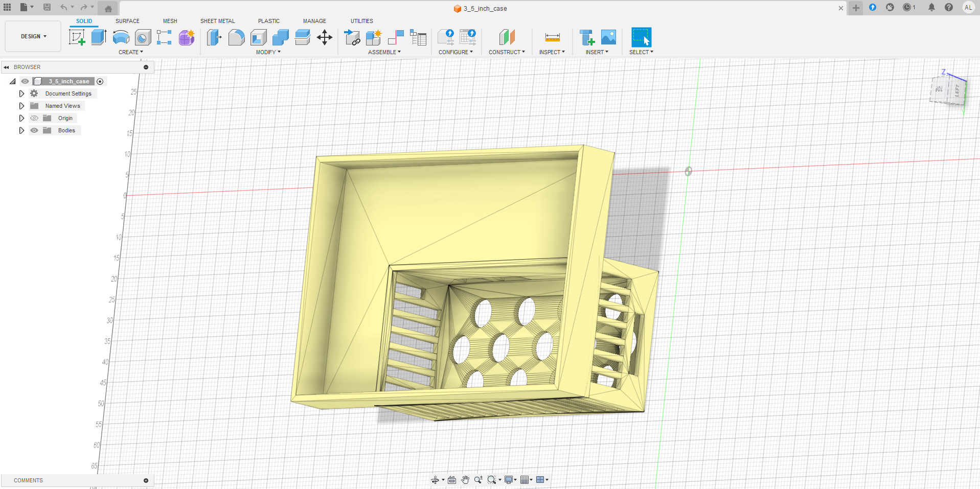Open the Insert Canvas image icon
The height and width of the screenshot is (489, 980).
[x=608, y=37]
